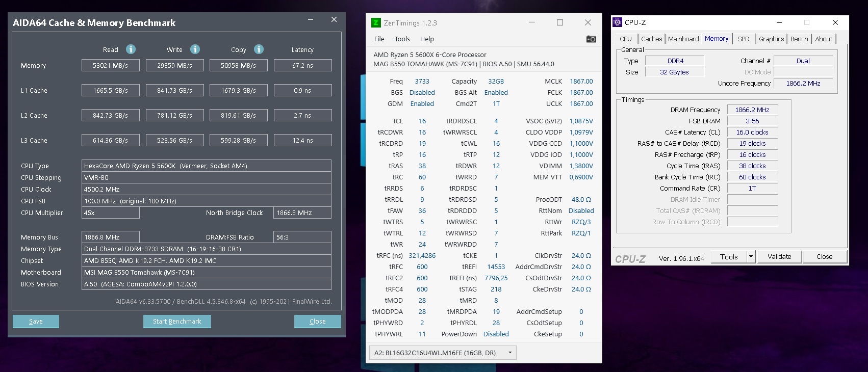868x372 pixels.
Task: Click the Size field showing 32 GBytes
Action: (675, 72)
